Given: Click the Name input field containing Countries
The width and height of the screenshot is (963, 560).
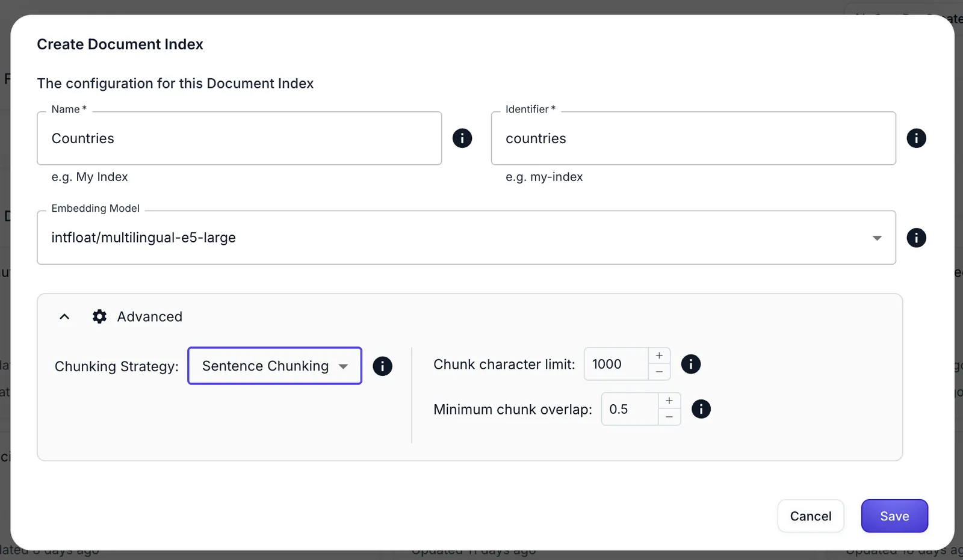Looking at the screenshot, I should coord(240,138).
